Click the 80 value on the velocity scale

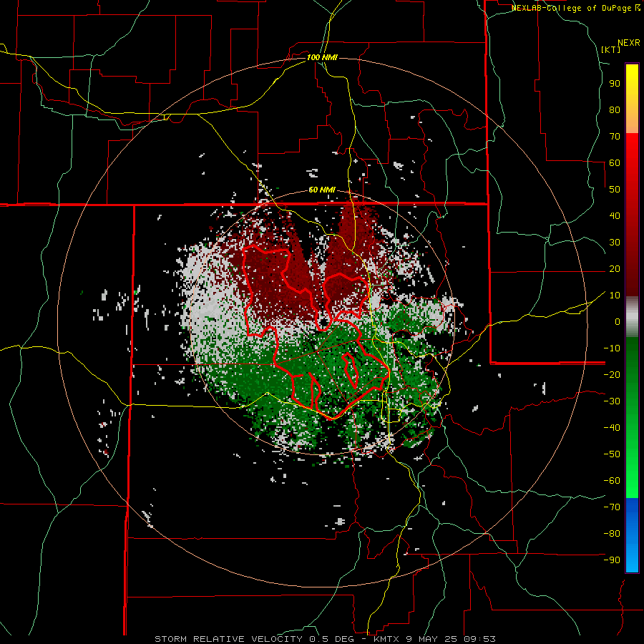point(615,109)
